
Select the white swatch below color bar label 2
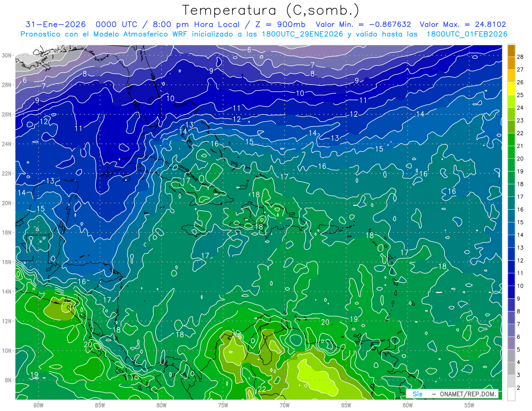point(511,394)
